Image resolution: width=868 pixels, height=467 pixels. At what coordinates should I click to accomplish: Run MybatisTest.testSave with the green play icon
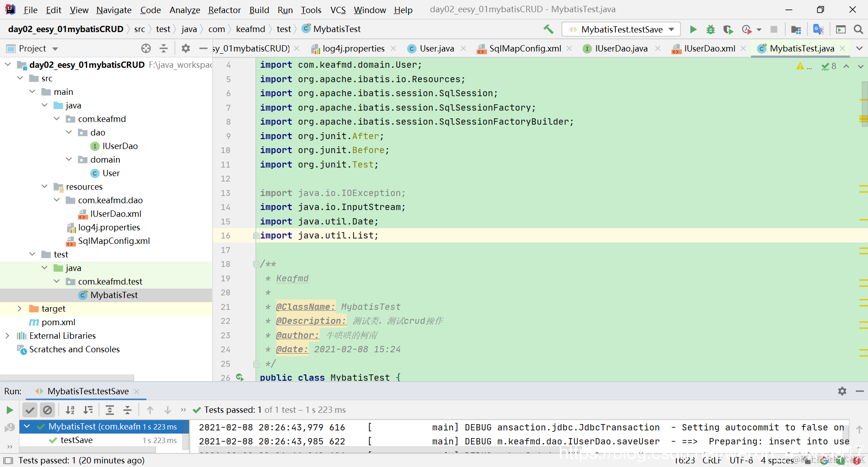[693, 29]
